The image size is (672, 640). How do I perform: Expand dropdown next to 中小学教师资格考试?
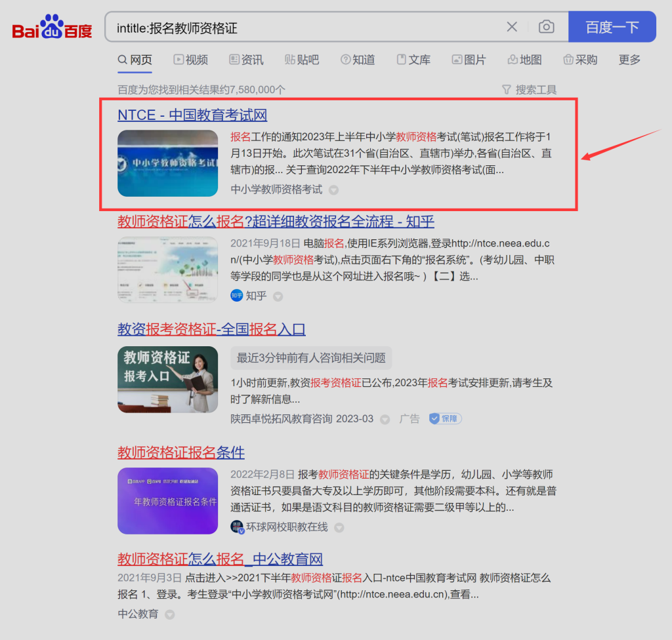(x=333, y=190)
